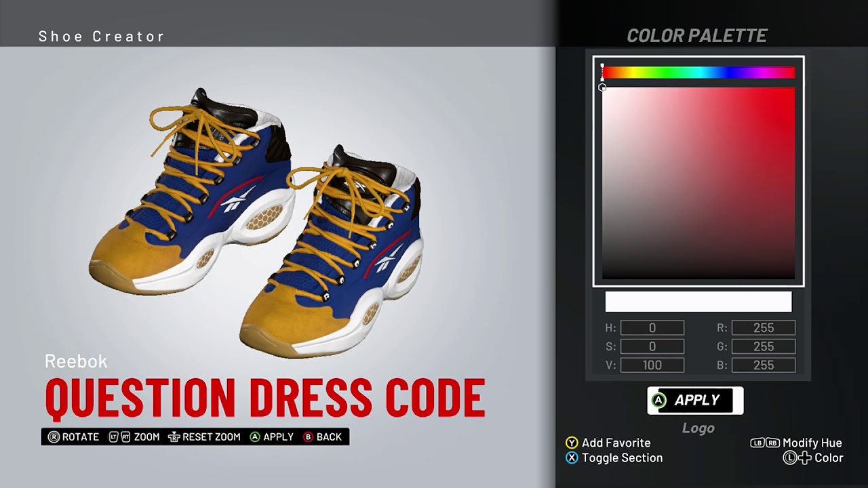868x488 pixels.
Task: Click inside the saturation-value color square
Action: [x=698, y=183]
